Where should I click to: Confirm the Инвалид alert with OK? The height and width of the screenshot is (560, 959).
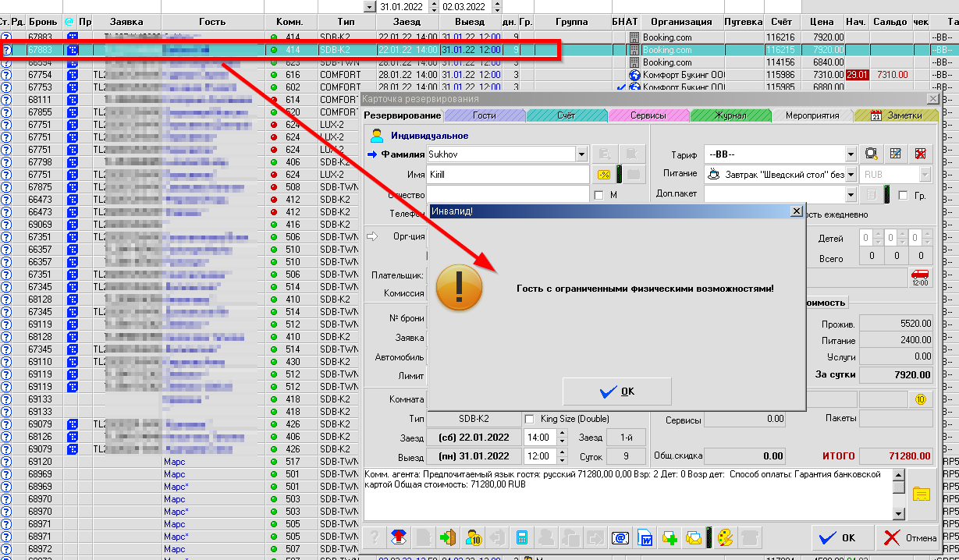point(616,392)
